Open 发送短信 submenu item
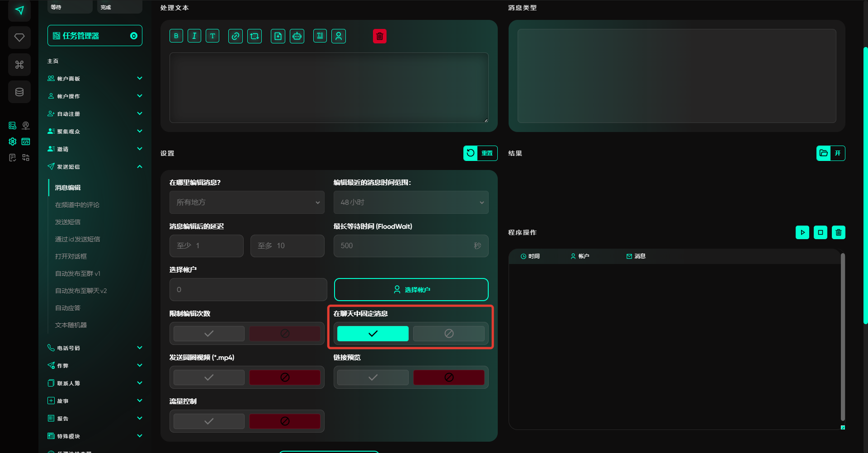This screenshot has width=868, height=453. (x=68, y=222)
